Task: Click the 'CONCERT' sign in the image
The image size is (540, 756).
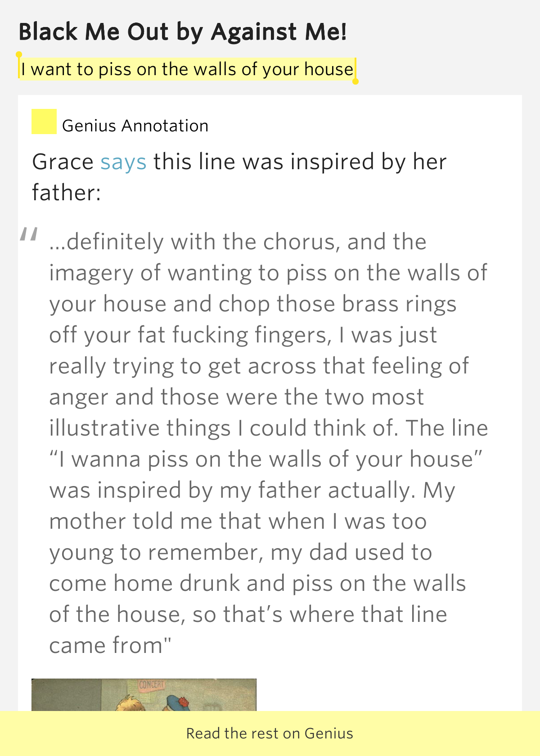Action: (152, 685)
